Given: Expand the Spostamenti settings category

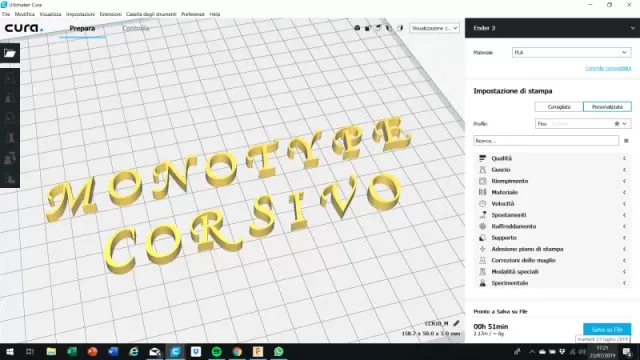Looking at the screenshot, I should [x=552, y=215].
